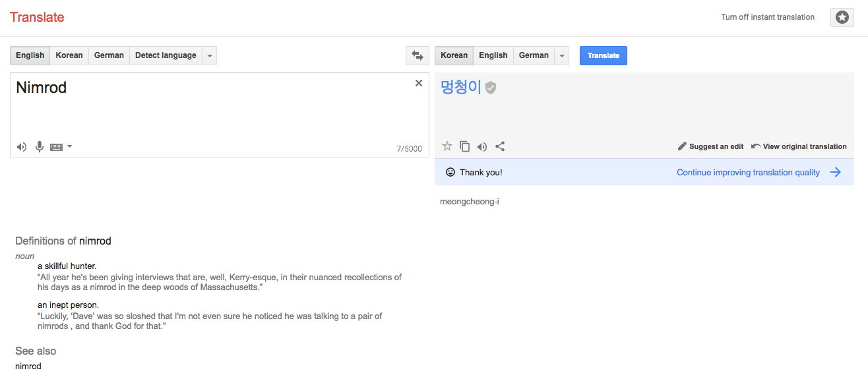Image resolution: width=868 pixels, height=381 pixels.
Task: View original translation
Action: (x=799, y=146)
